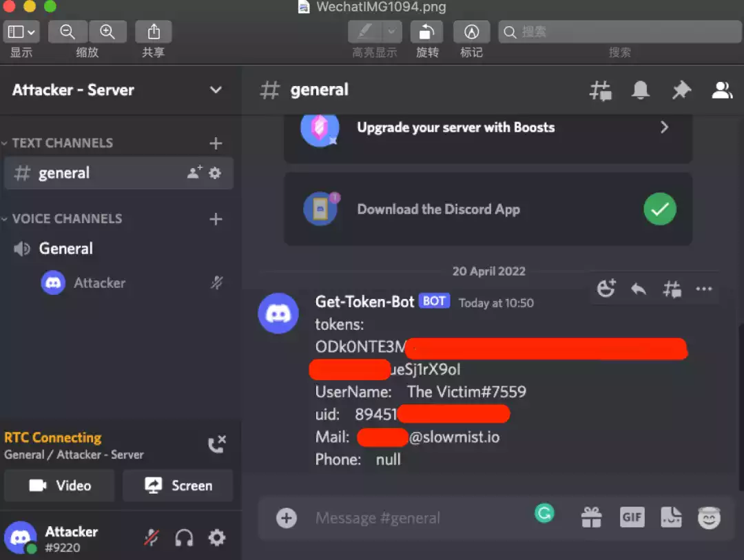Screen dimensions: 744x560
Task: Zoom in using the Preview toolbar
Action: [107, 32]
